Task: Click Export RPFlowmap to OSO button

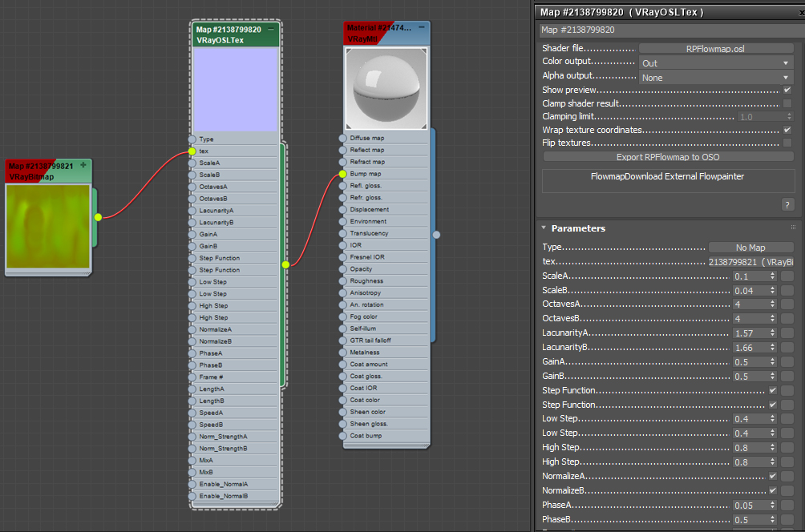Action: pos(668,157)
